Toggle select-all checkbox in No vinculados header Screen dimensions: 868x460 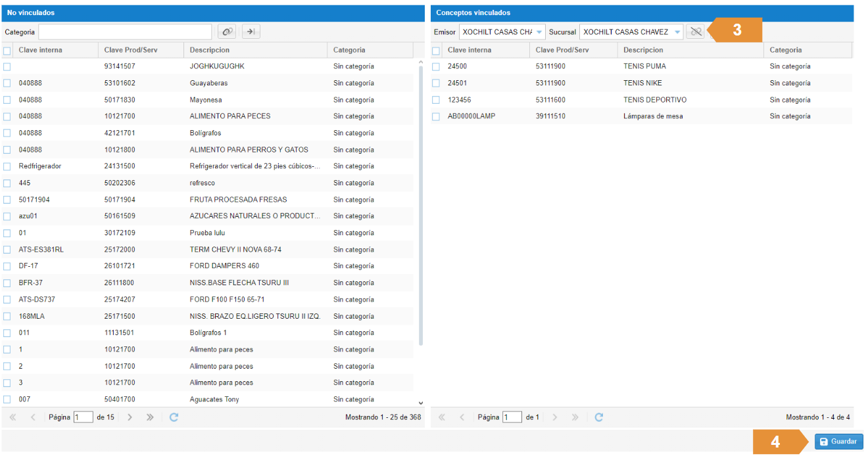coord(7,51)
